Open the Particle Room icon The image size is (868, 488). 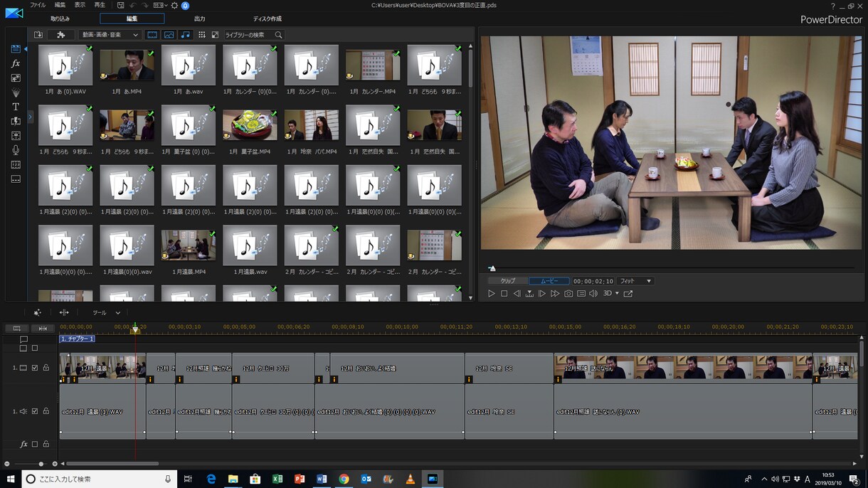tap(16, 92)
